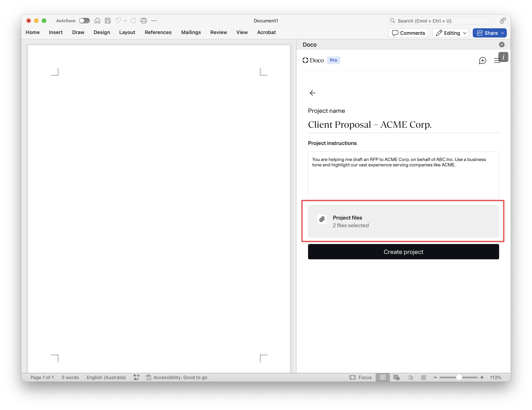Click the Save icon in the quick access toolbar
Screen dimensions: 532x410
click(x=108, y=21)
